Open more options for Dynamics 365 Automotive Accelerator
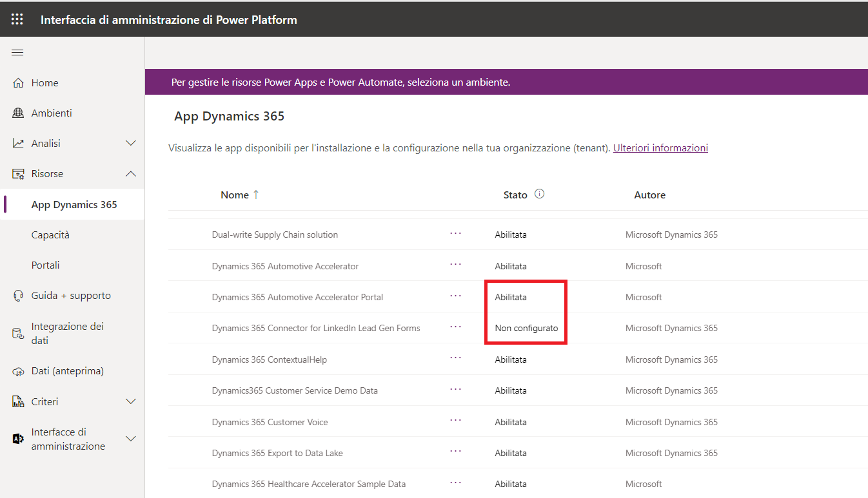 (456, 265)
